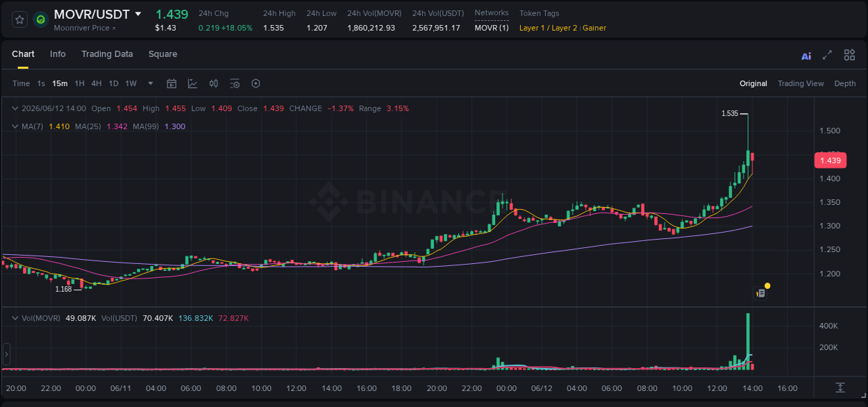Open the technical indicators icon
This screenshot has height=407, width=868.
click(x=192, y=83)
